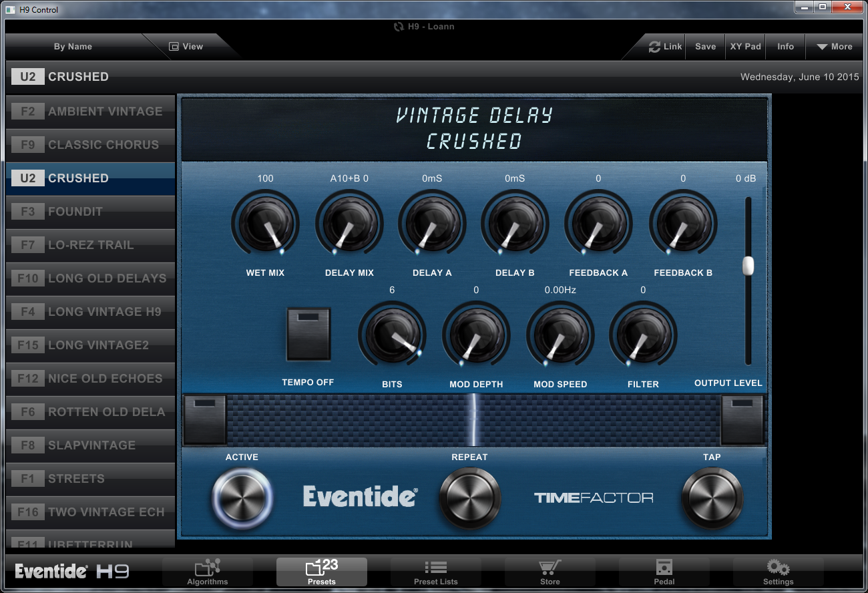Click the Delay Mix value A10+B 0
This screenshot has width=868, height=593.
click(x=349, y=178)
